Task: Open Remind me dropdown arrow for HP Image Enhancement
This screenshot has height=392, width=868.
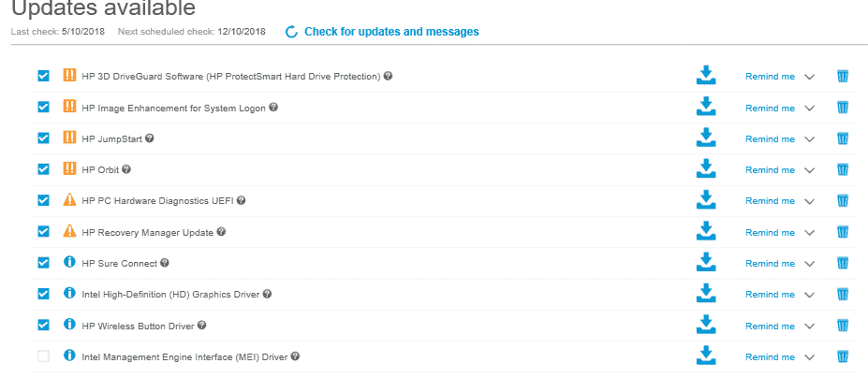Action: click(x=809, y=109)
